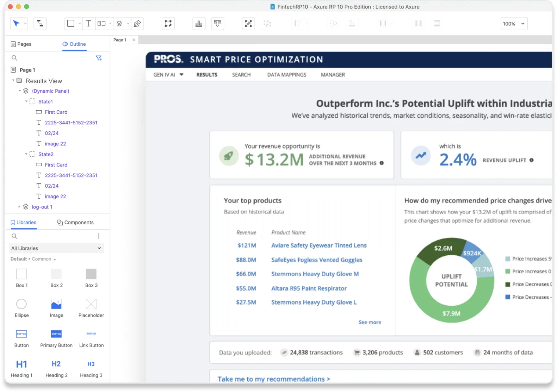Pick the Text tool in the toolbar
The image size is (557, 392).
pyautogui.click(x=88, y=24)
